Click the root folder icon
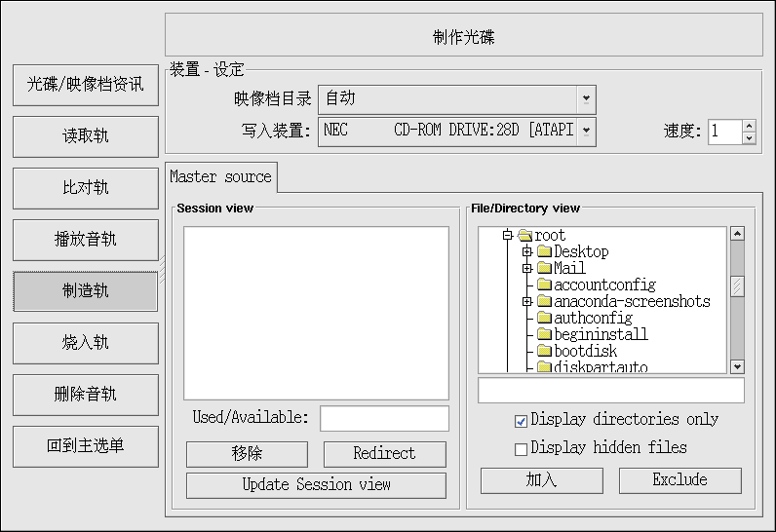The height and width of the screenshot is (532, 776). pyautogui.click(x=524, y=235)
